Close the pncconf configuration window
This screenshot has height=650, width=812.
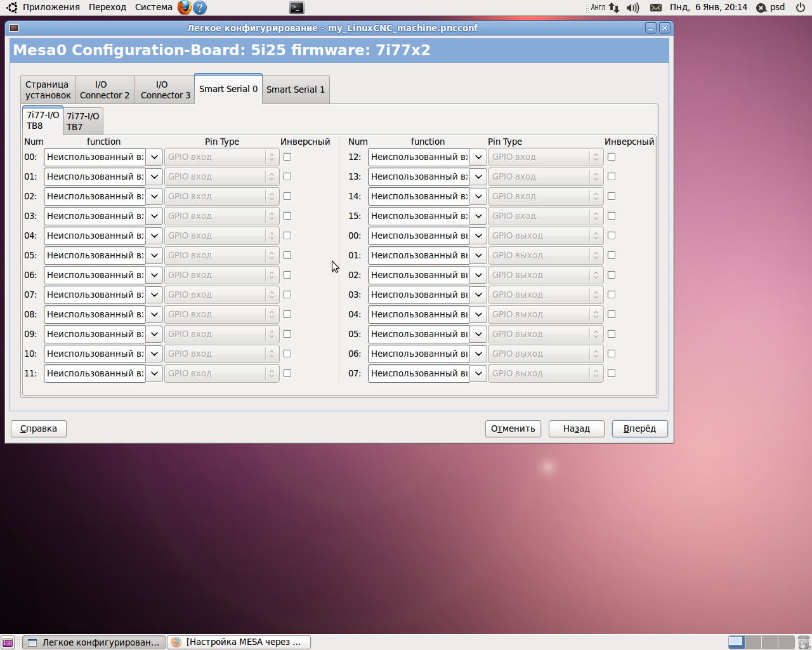tap(665, 28)
